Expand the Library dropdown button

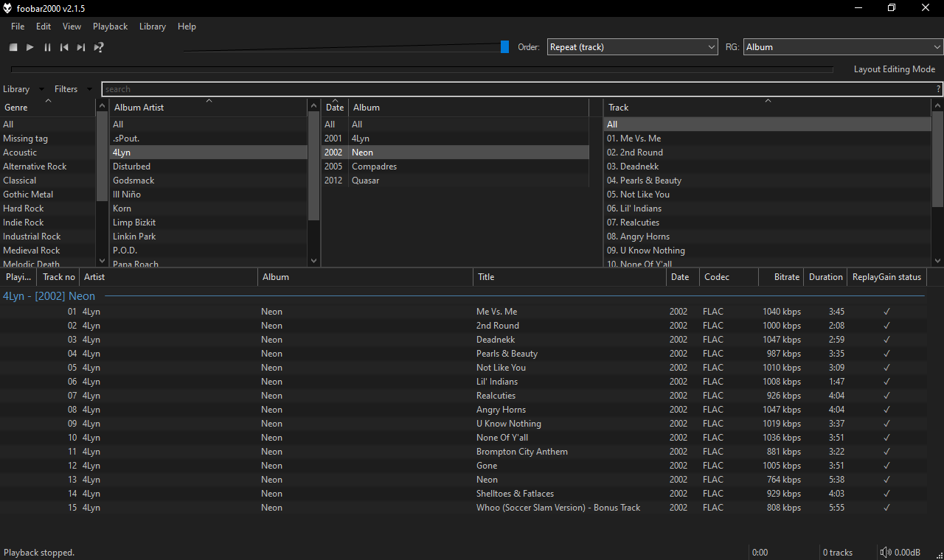pos(23,89)
